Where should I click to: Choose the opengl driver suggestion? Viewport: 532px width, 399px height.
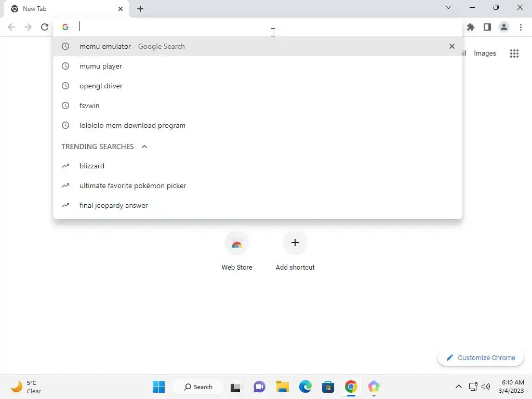[x=258, y=86]
